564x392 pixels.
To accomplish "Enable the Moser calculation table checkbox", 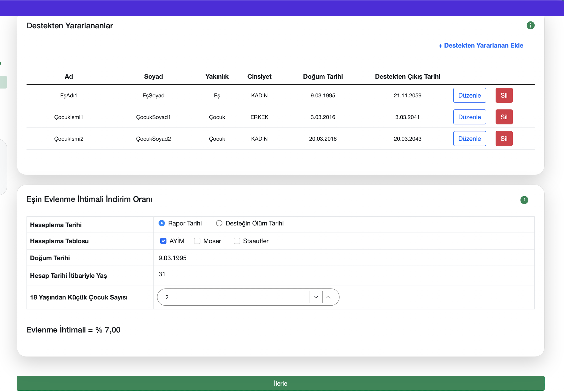I will click(197, 241).
